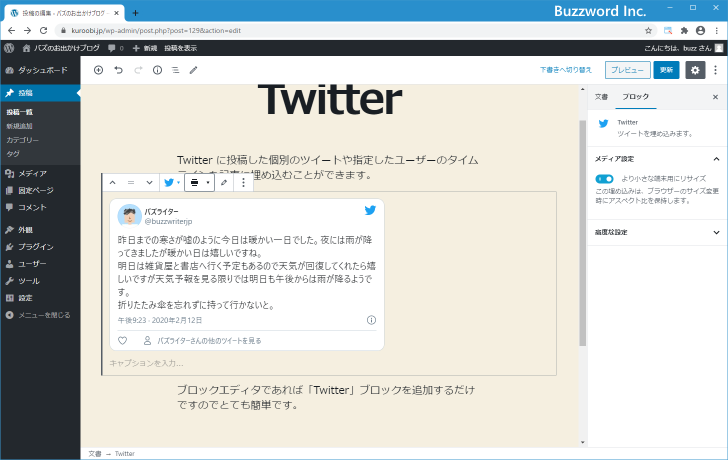Click the WordPress logo in admin bar
Image resolution: width=728 pixels, height=460 pixels.
tap(9, 48)
